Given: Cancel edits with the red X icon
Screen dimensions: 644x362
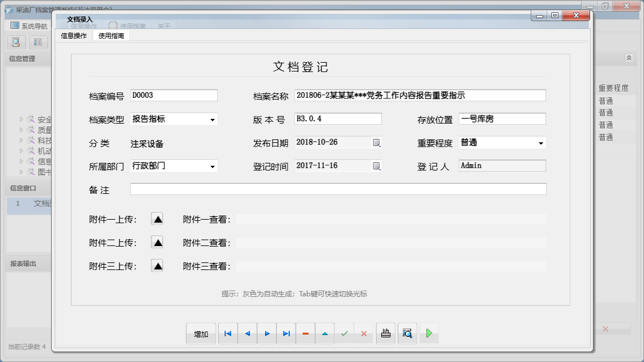Looking at the screenshot, I should [x=364, y=333].
